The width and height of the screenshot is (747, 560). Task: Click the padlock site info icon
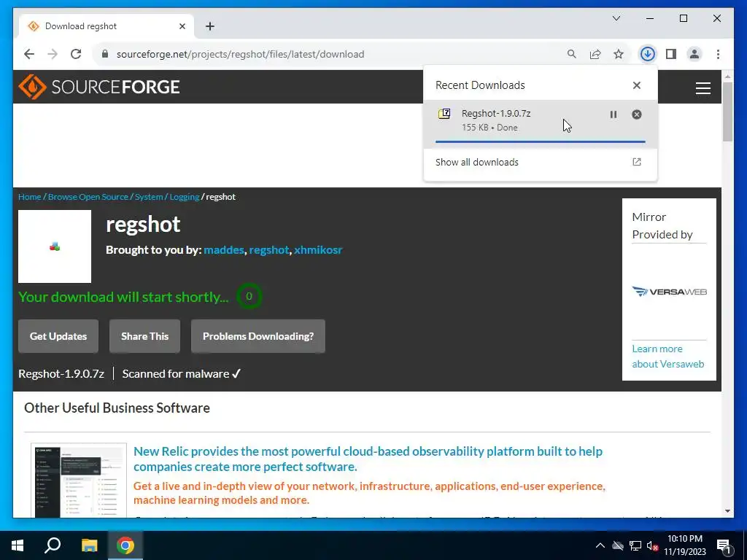click(105, 54)
